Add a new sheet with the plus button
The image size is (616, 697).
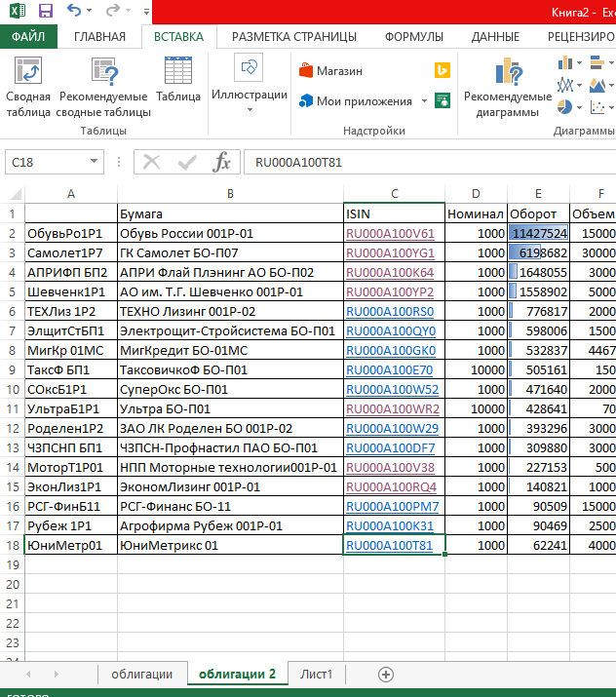[x=386, y=675]
